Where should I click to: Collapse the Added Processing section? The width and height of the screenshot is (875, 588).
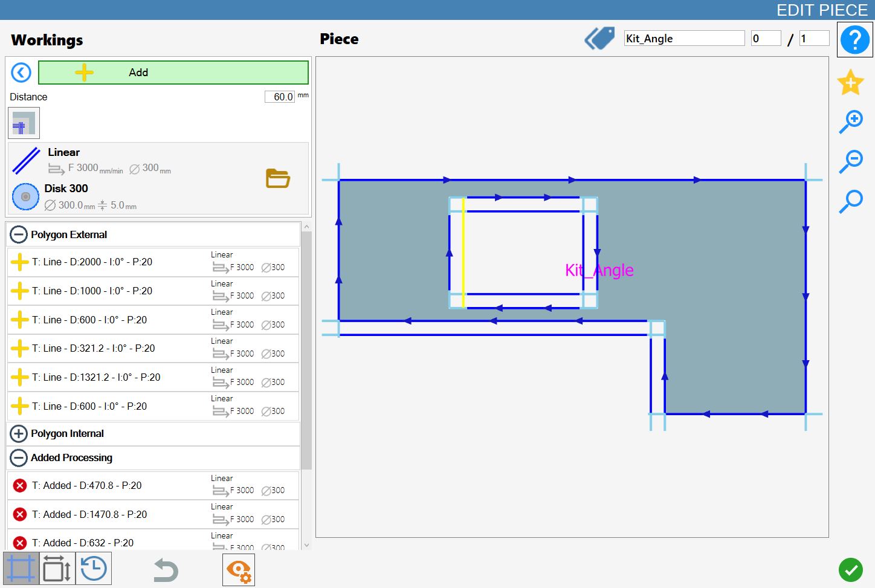point(19,457)
